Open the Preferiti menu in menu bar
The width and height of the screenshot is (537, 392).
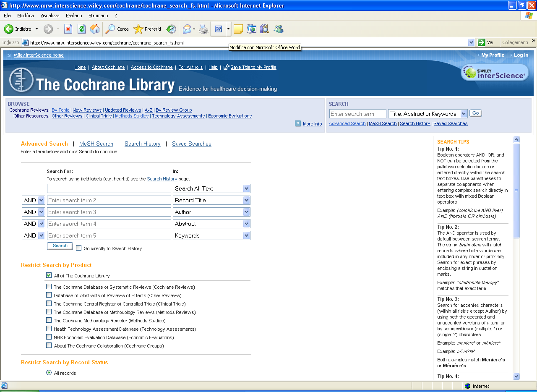[74, 16]
